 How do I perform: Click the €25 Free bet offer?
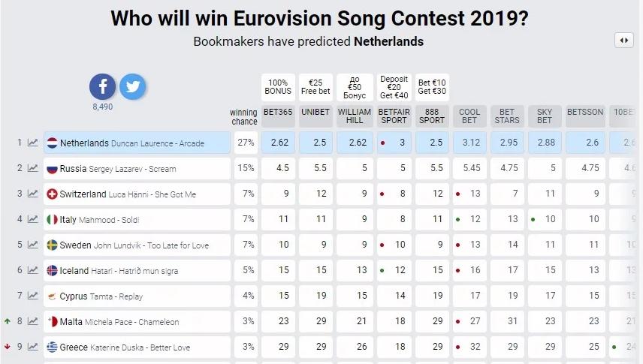[x=315, y=86]
